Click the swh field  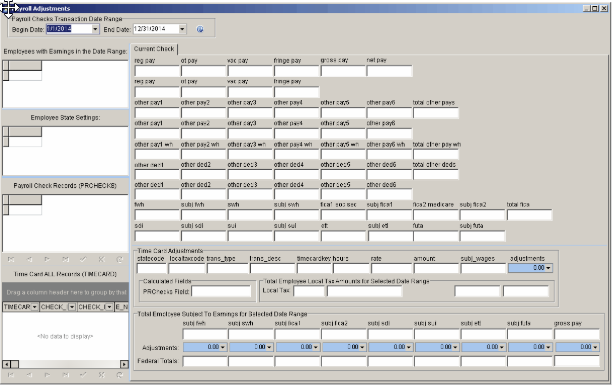250,215
